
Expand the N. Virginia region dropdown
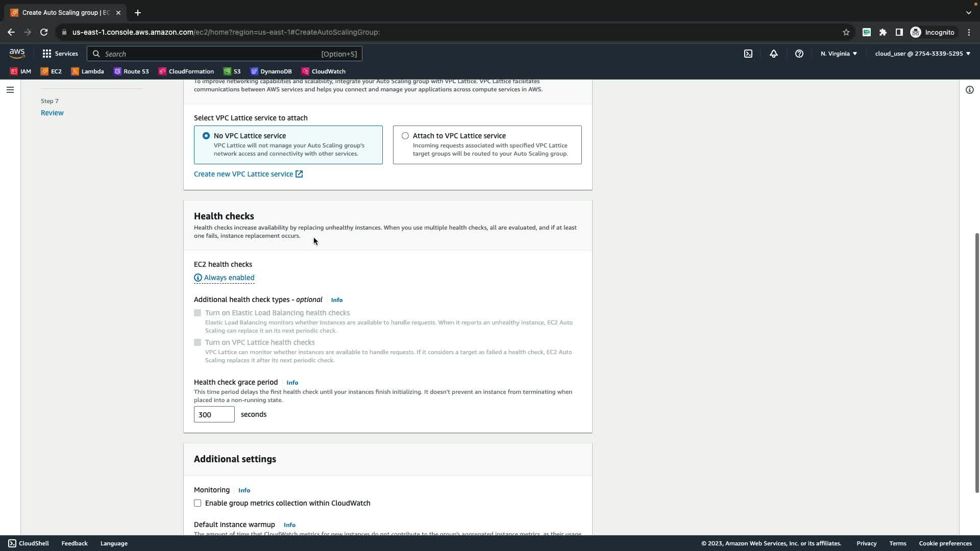pos(839,54)
